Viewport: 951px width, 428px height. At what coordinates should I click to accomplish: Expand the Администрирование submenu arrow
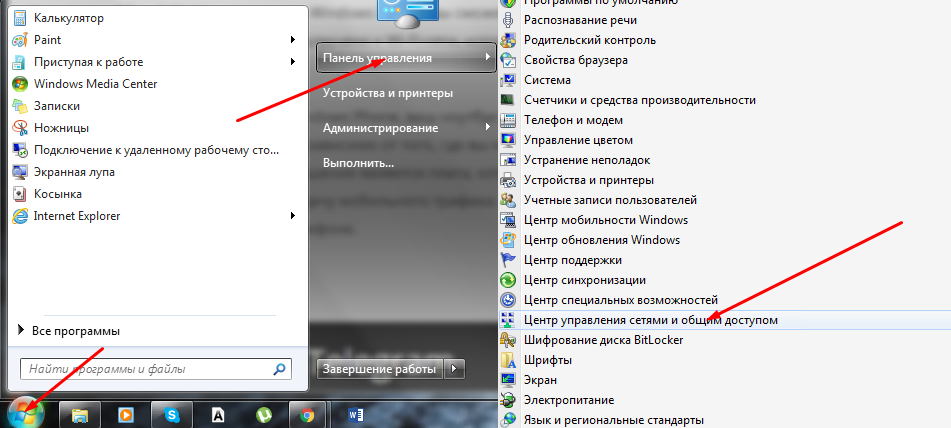[488, 128]
